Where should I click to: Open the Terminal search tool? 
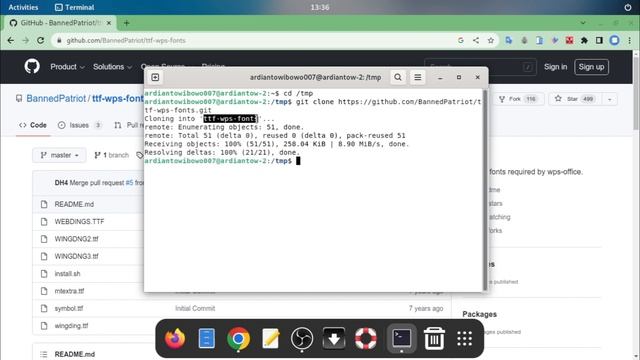coord(398,77)
